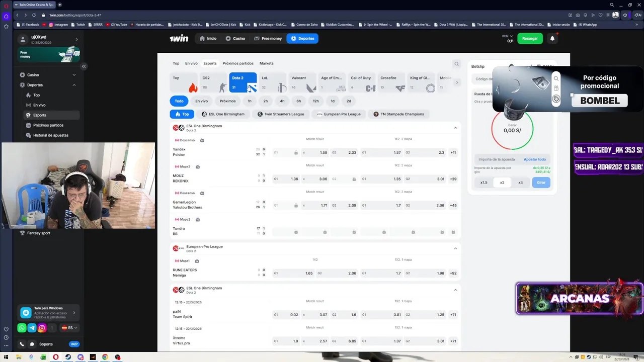
Task: Click the tag icon in promo overlay
Action: coord(556,99)
